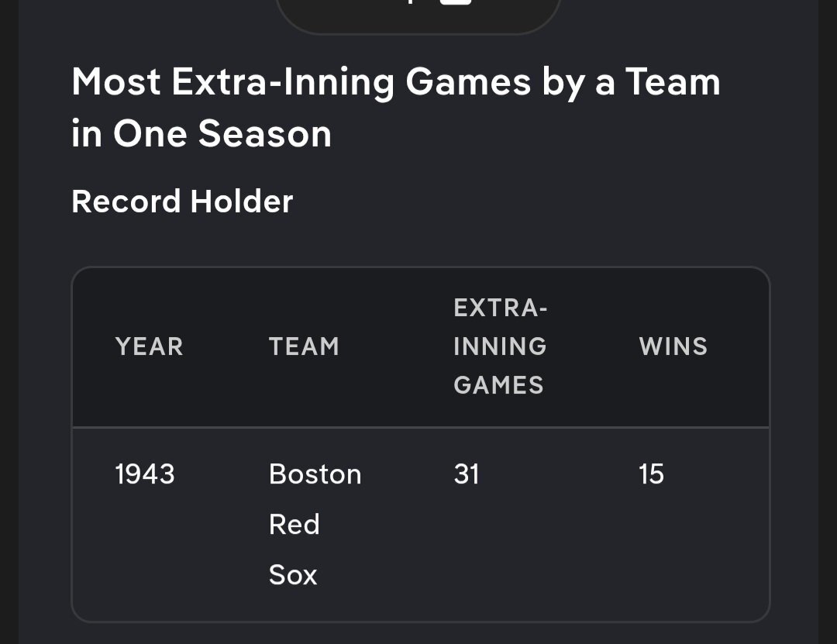Click the "Most Extra-Inning Games" title heading
Viewport: 837px width, 644px height.
[395, 107]
